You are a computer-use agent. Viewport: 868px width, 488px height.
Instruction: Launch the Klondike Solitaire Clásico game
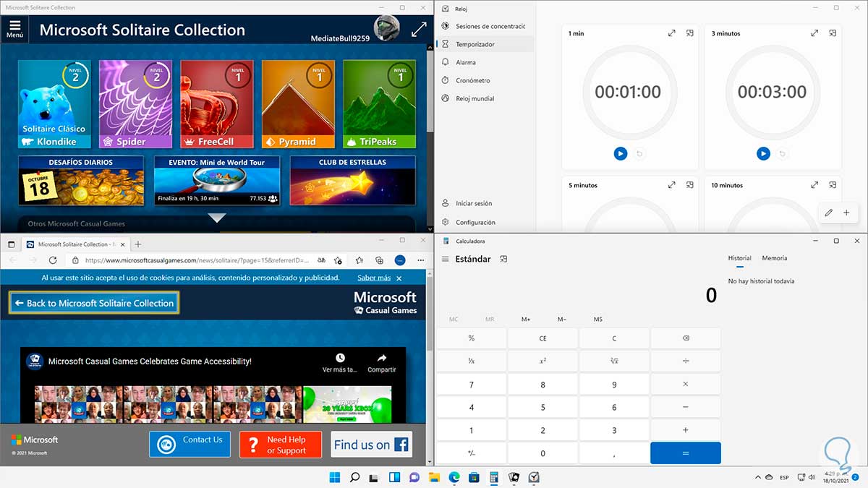click(54, 104)
